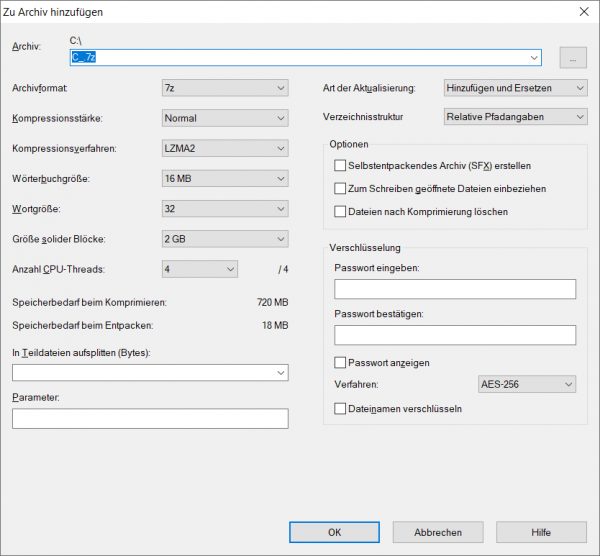Open the Kompressionsstärke dropdown (Normal)
This screenshot has width=600, height=556.
coord(225,118)
